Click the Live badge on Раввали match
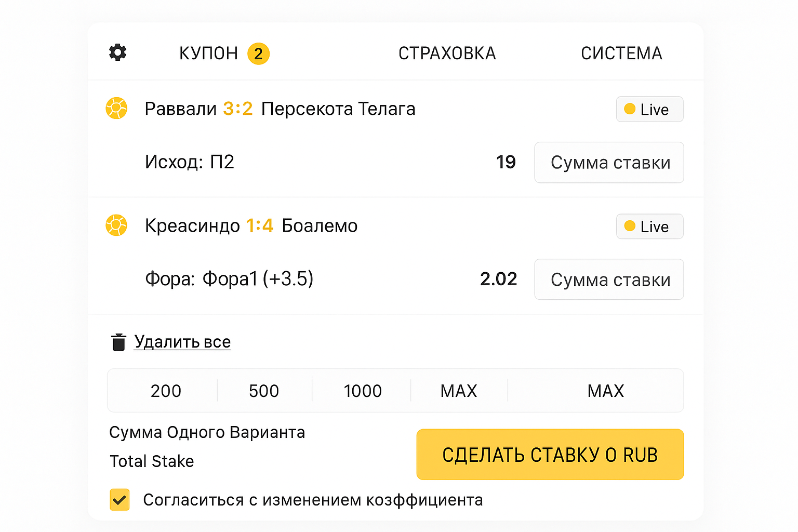The width and height of the screenshot is (798, 532). coord(649,109)
